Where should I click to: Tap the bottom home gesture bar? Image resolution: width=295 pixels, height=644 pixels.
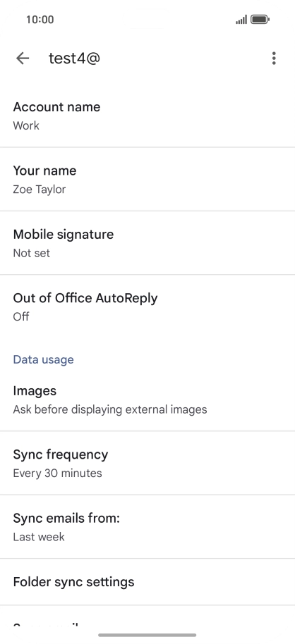[147, 635]
